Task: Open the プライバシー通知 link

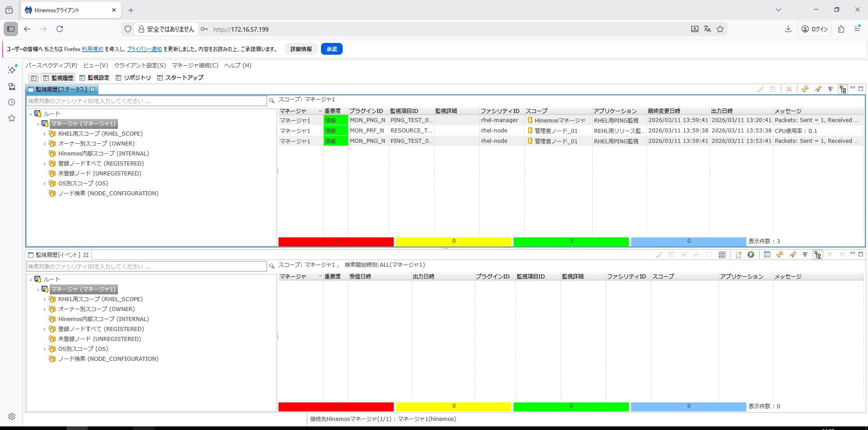Action: (x=144, y=49)
